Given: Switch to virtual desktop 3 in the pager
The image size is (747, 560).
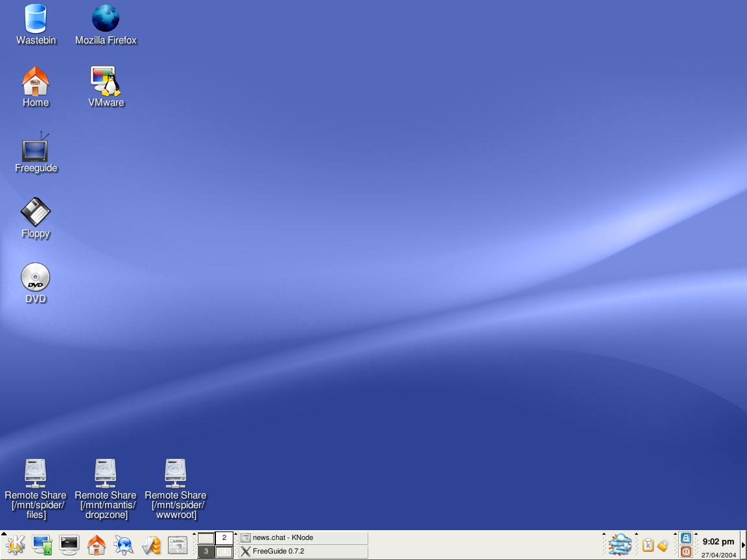Looking at the screenshot, I should (x=206, y=552).
